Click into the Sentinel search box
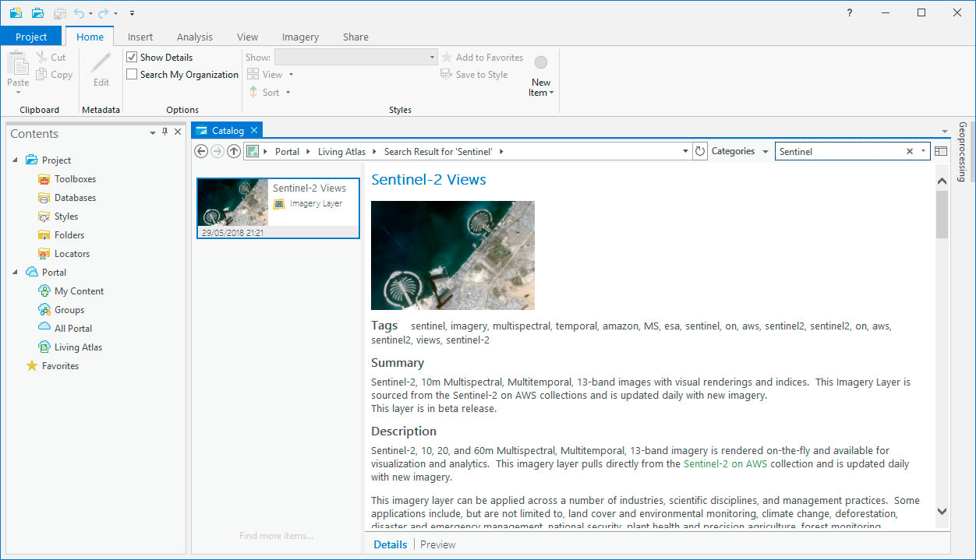Viewport: 976px width, 560px height. pos(840,152)
